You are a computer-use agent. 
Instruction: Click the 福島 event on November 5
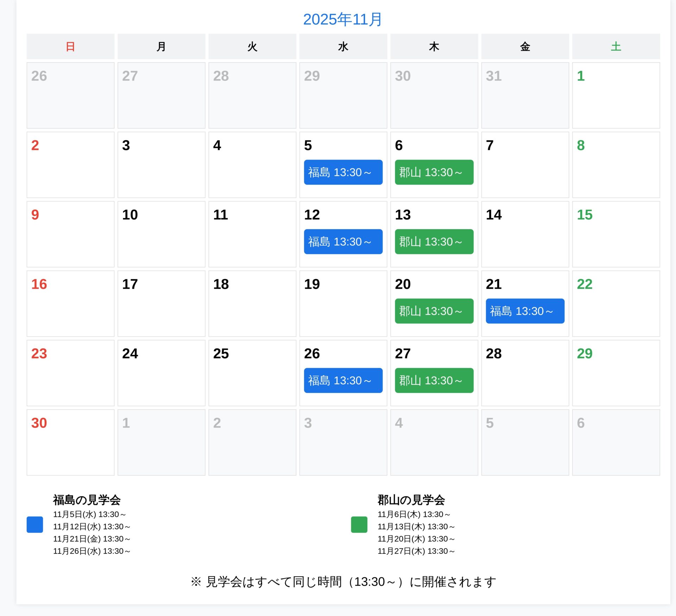coord(343,172)
